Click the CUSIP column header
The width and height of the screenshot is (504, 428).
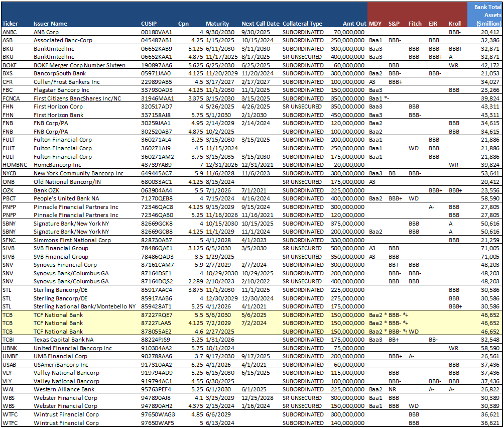(x=150, y=24)
